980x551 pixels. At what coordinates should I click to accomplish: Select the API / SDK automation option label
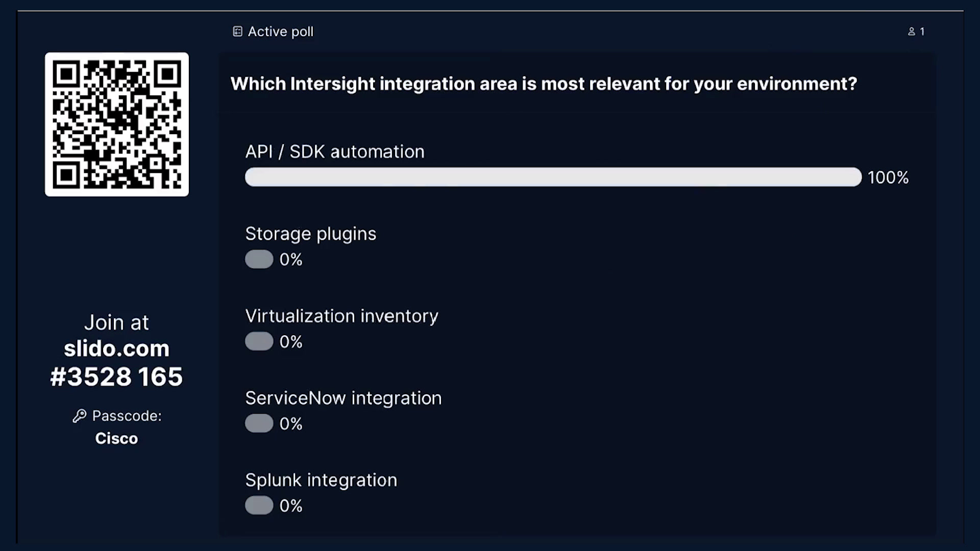[x=335, y=152]
